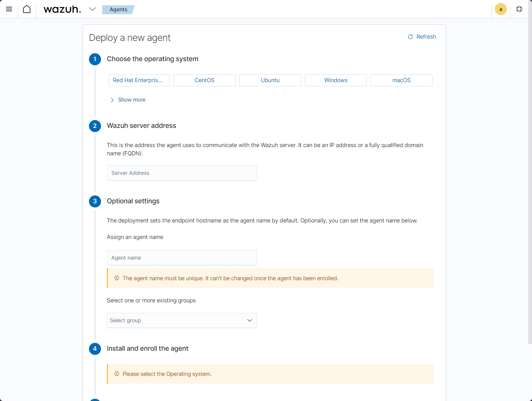The height and width of the screenshot is (401, 532).
Task: Click inside the Server Address field
Action: point(182,173)
